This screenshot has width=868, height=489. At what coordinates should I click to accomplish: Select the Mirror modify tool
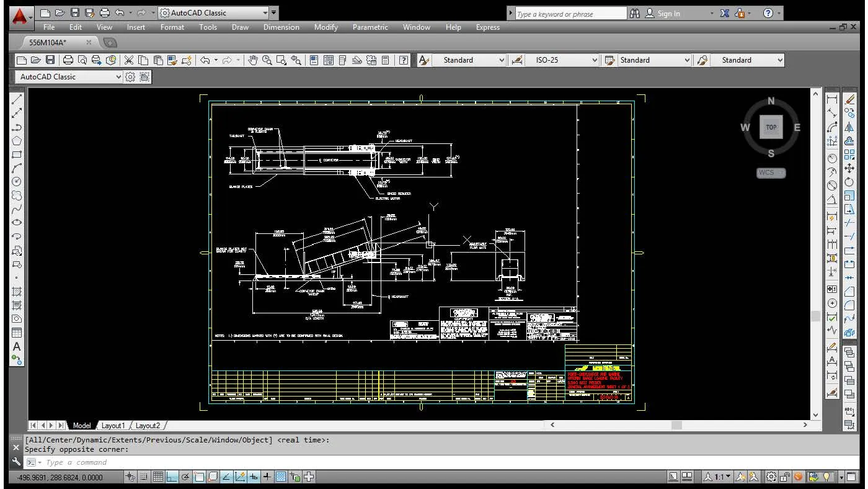pos(849,127)
